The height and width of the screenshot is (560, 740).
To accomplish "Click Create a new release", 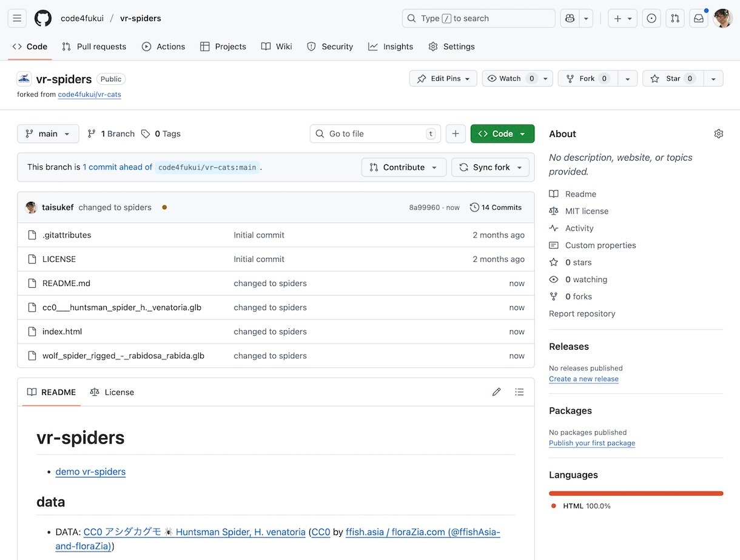I will tap(584, 379).
